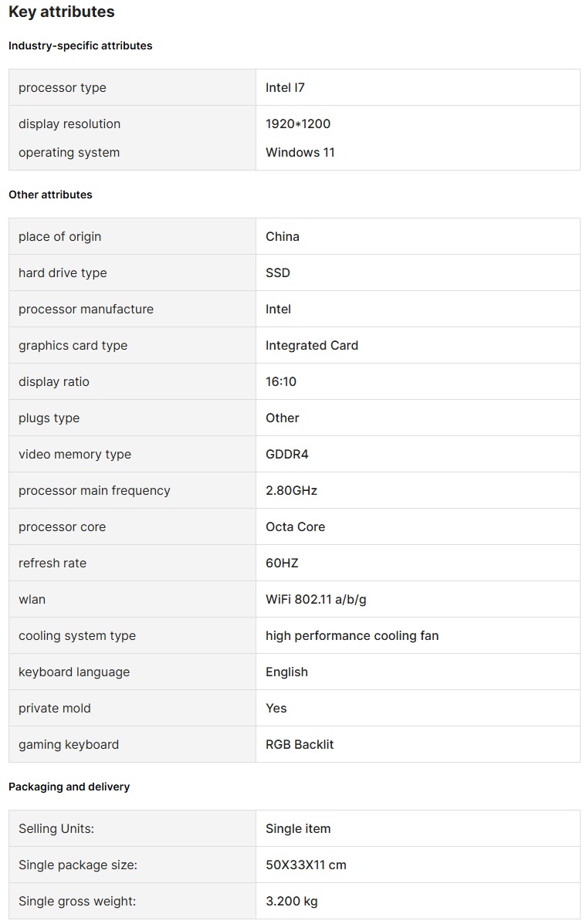This screenshot has height=924, width=586.
Task: Select the 50X33X11 cm package size value
Action: coord(306,865)
